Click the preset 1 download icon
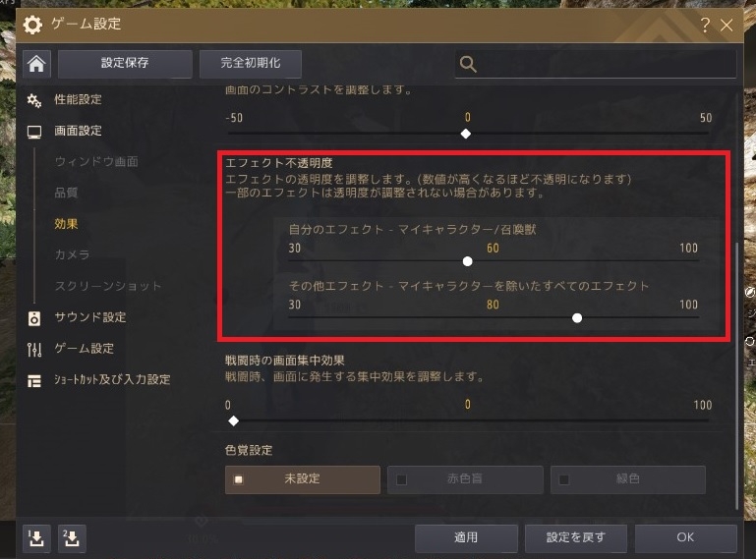This screenshot has width=756, height=559. (36, 538)
